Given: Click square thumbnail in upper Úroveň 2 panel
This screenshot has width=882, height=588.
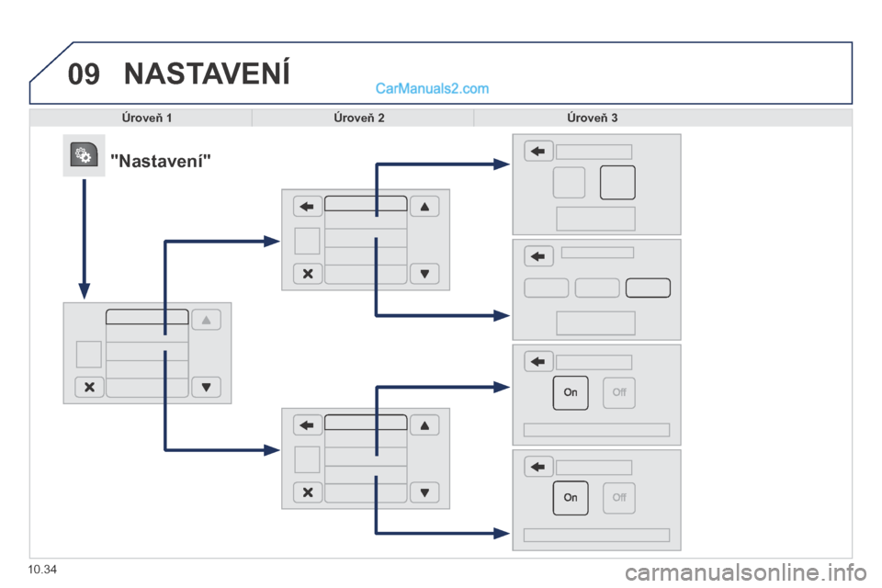Looking at the screenshot, I should pos(307,241).
